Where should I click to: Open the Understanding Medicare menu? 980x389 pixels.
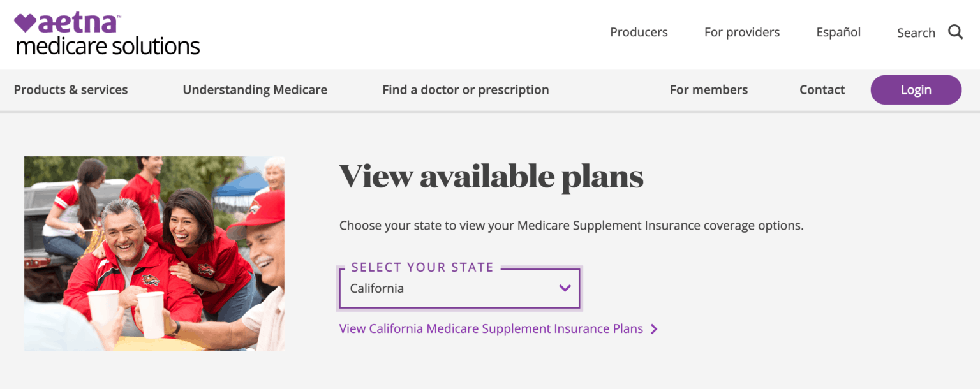(x=255, y=90)
